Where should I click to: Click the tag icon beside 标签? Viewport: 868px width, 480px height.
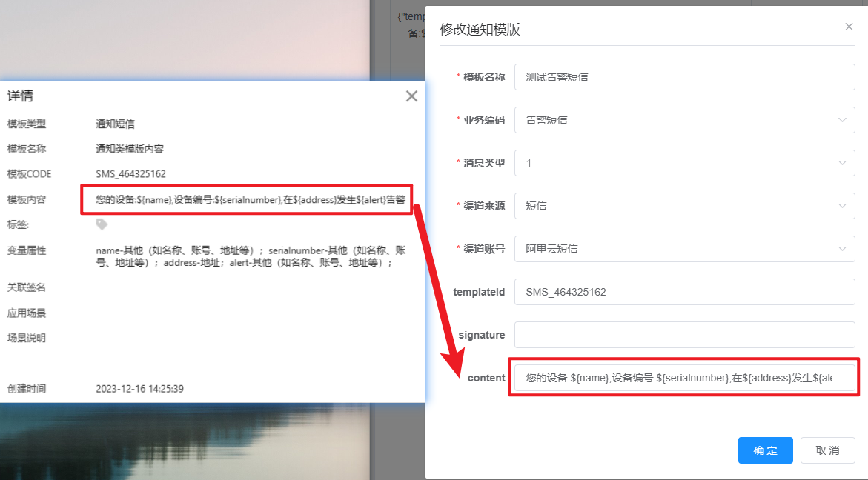pos(102,224)
